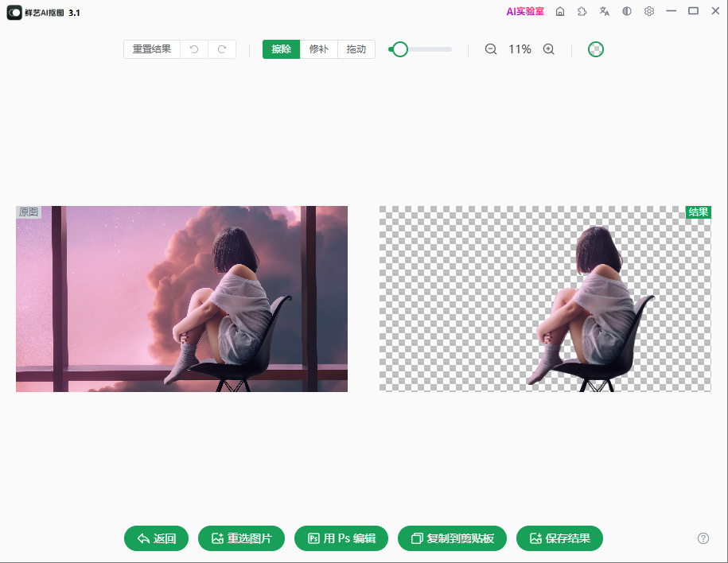Click the Home icon in title bar
728x563 pixels.
561,12
